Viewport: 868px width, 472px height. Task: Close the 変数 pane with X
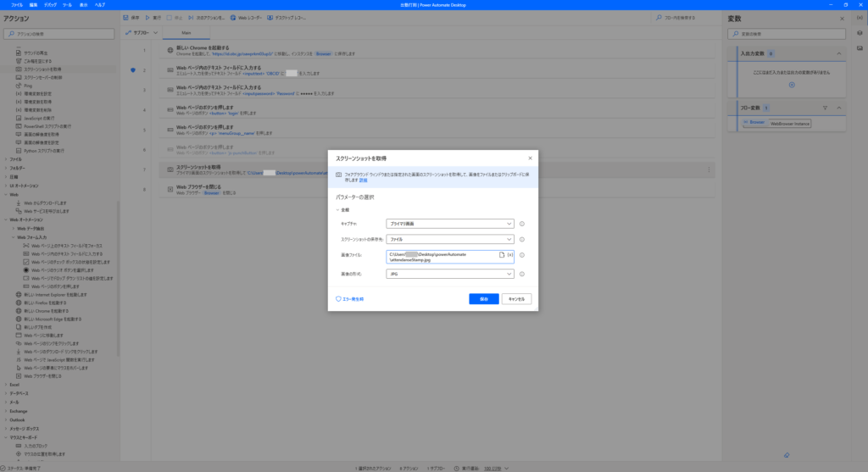click(842, 19)
